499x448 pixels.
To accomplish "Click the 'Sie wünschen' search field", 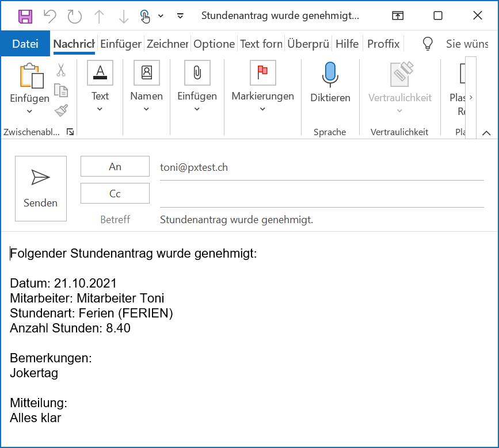I will [x=467, y=44].
